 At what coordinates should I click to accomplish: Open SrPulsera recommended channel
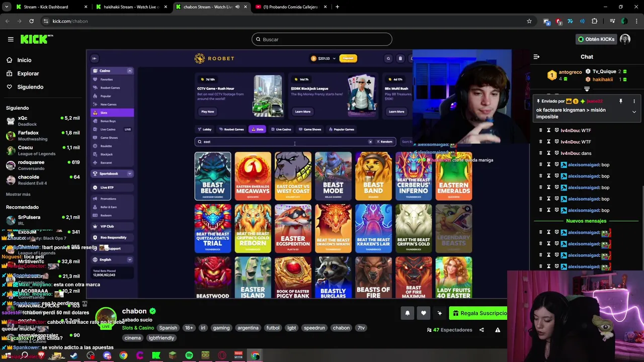43,220
